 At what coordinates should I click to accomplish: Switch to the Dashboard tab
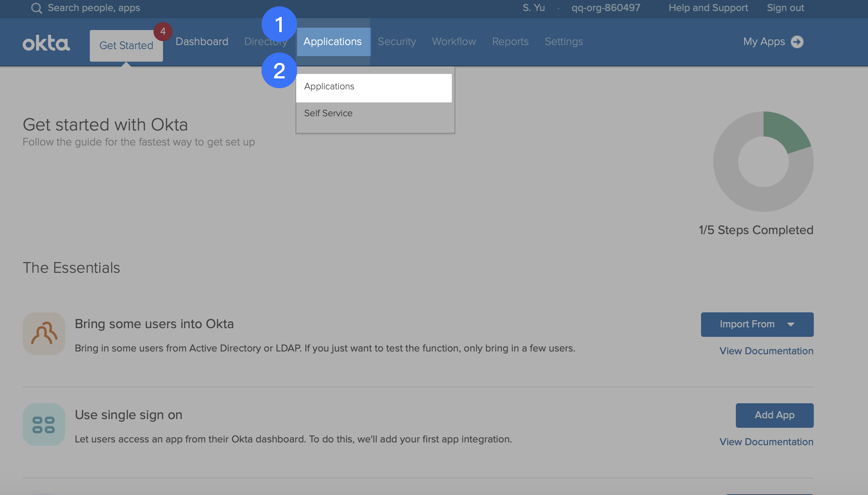click(202, 41)
